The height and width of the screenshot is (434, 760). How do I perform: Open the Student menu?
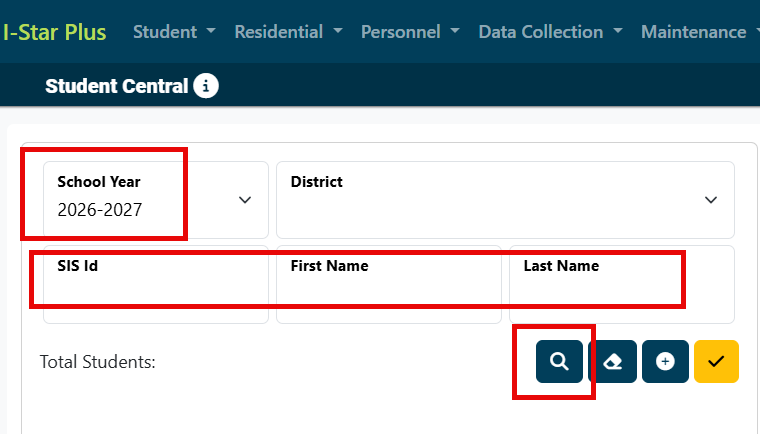174,32
